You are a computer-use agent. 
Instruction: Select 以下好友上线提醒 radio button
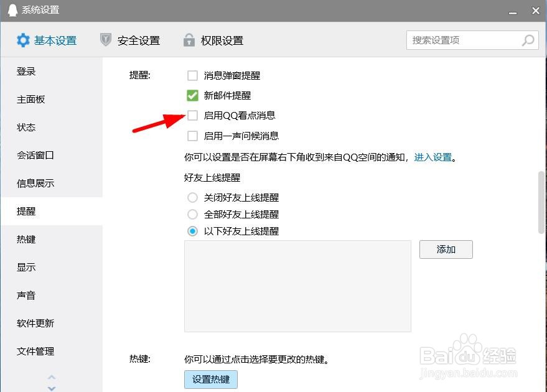192,231
